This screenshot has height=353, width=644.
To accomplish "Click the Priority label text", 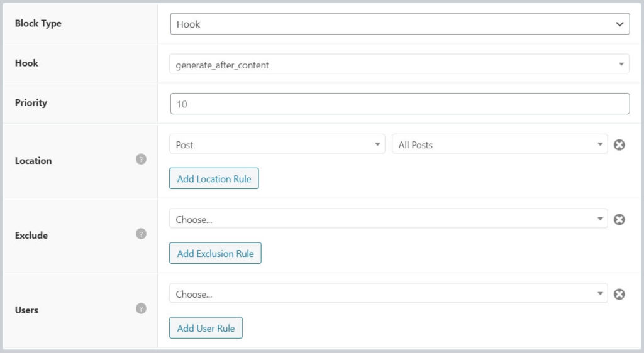I will tap(31, 103).
